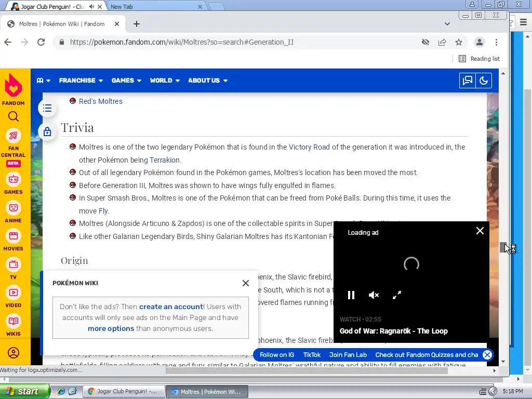Follow the Red's Moltres link

[100, 101]
